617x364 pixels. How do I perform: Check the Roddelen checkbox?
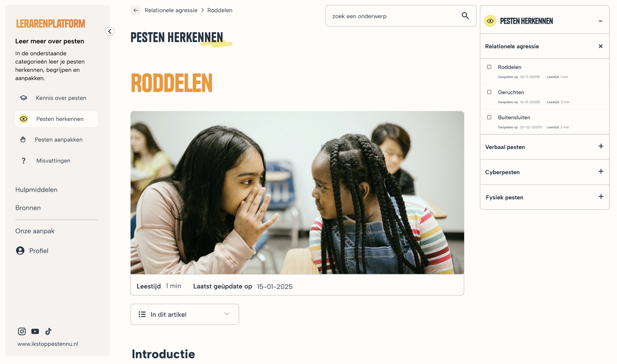489,67
